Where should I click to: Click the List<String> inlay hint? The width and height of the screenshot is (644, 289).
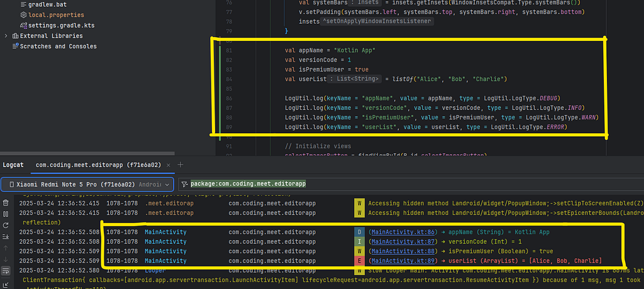(x=355, y=79)
